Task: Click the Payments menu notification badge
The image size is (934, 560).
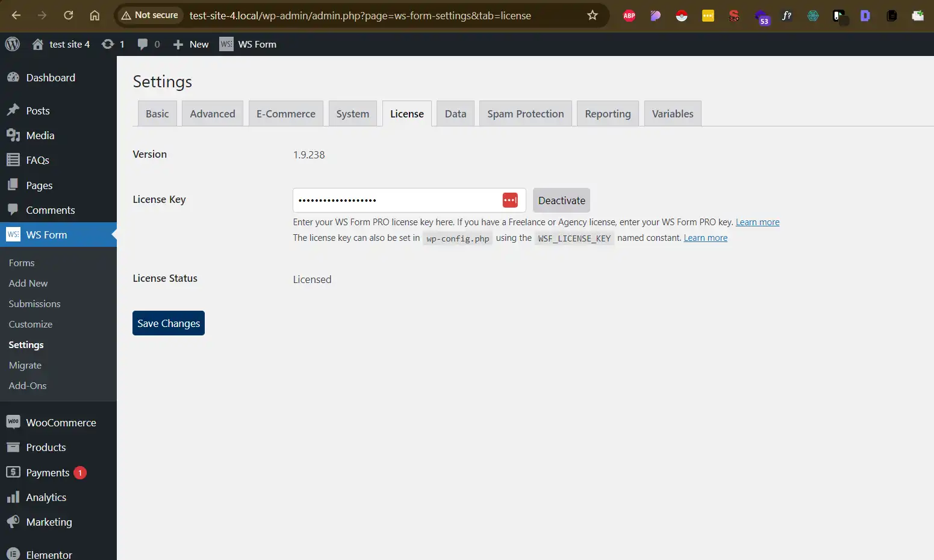Action: point(79,473)
